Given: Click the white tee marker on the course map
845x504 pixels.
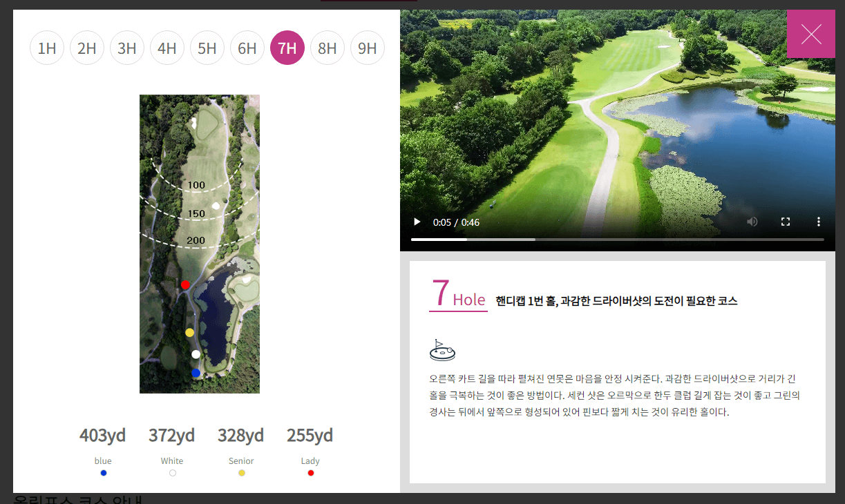Looking at the screenshot, I should coord(196,353).
